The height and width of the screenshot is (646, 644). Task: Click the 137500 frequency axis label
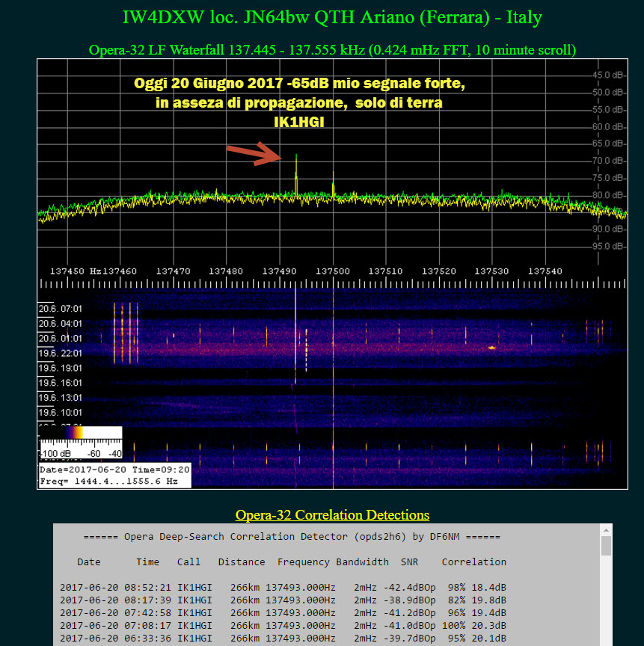pos(333,271)
